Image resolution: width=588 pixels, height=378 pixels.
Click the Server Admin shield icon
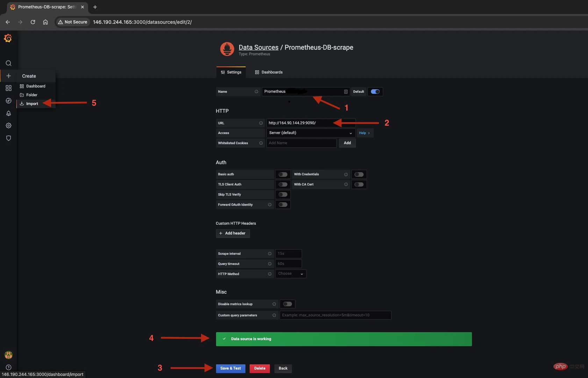pos(8,138)
